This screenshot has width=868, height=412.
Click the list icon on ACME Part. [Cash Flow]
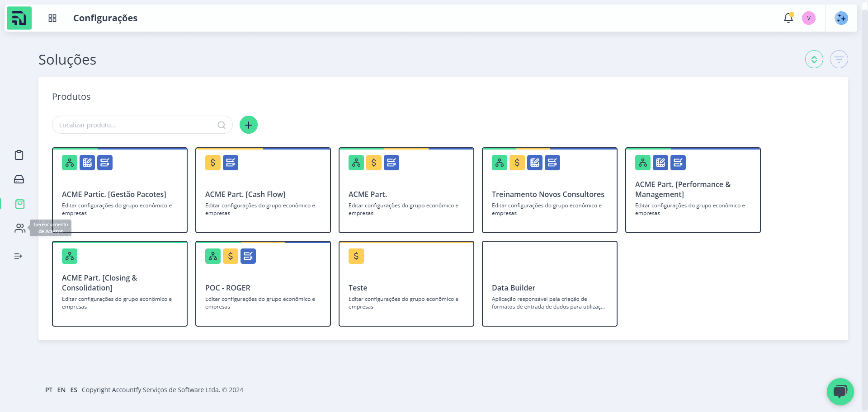(231, 163)
